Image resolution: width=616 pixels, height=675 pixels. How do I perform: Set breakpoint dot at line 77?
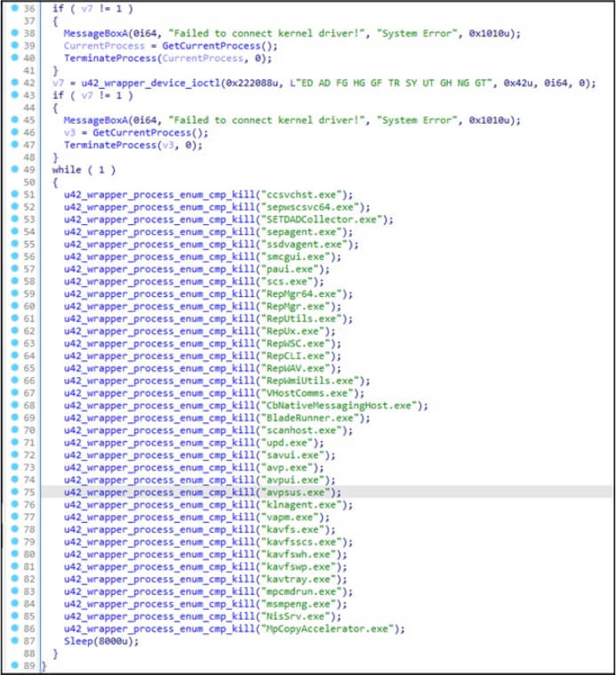(x=14, y=517)
